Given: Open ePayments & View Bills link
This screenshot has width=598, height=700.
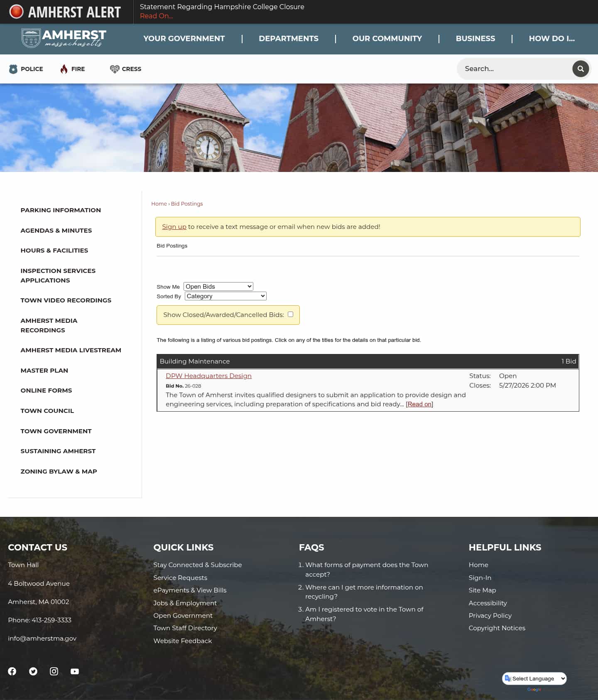Looking at the screenshot, I should point(190,590).
